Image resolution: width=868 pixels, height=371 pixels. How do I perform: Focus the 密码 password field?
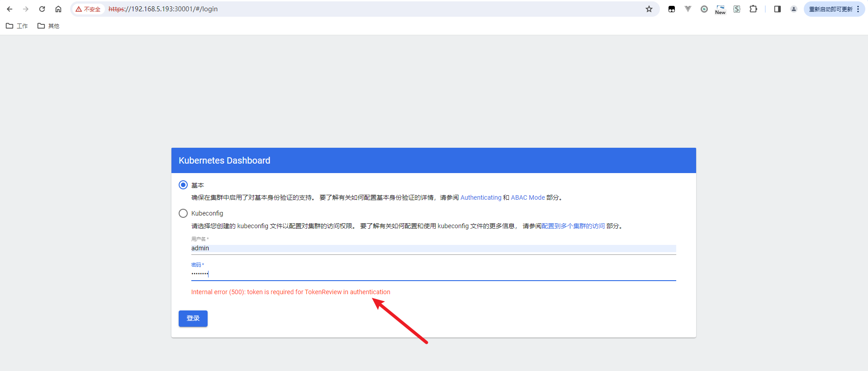433,274
